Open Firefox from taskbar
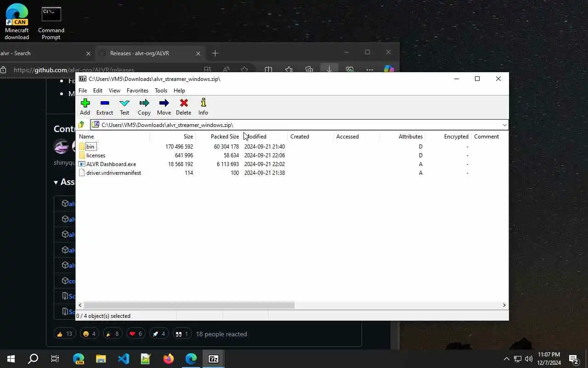 point(169,359)
